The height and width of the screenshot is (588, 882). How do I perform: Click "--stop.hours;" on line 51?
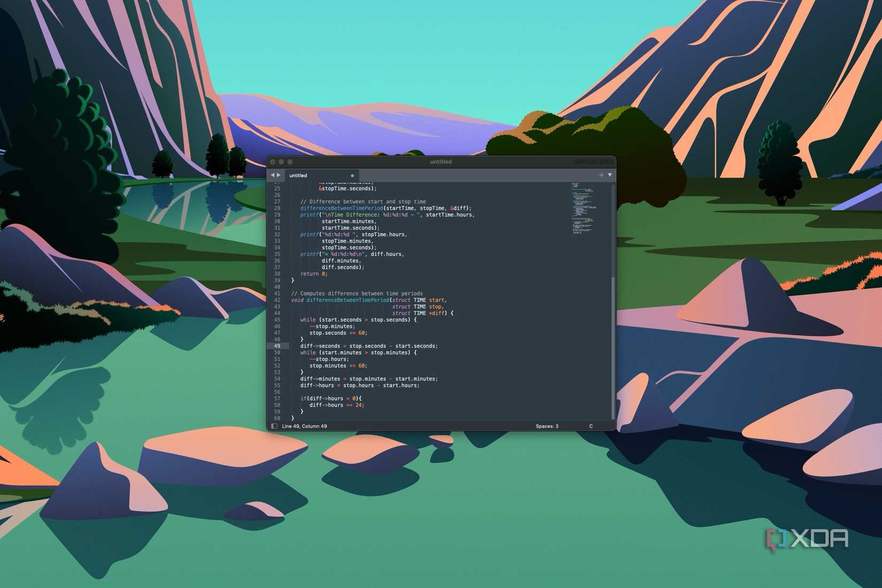pyautogui.click(x=329, y=359)
